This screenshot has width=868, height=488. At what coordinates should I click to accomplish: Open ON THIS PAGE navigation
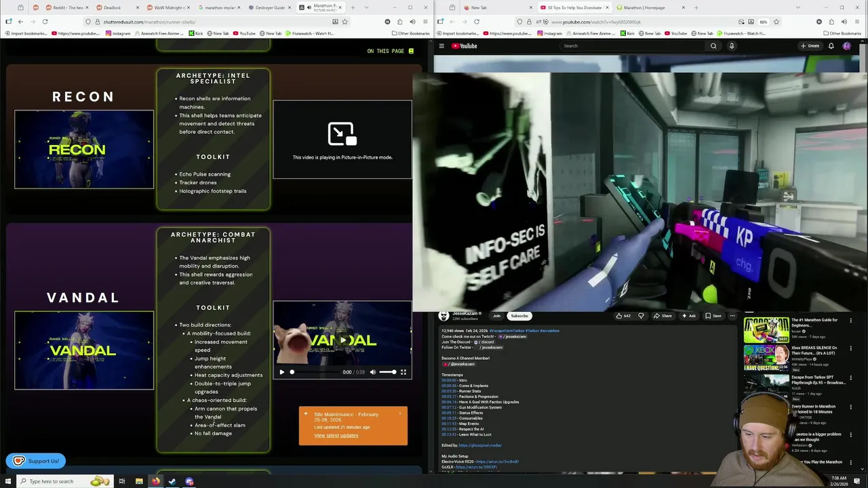(390, 51)
